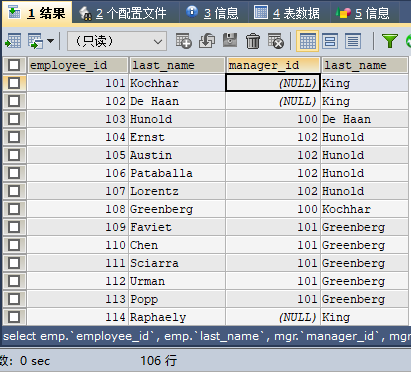Click the cancel changes icon
The width and height of the screenshot is (411, 372).
276,41
